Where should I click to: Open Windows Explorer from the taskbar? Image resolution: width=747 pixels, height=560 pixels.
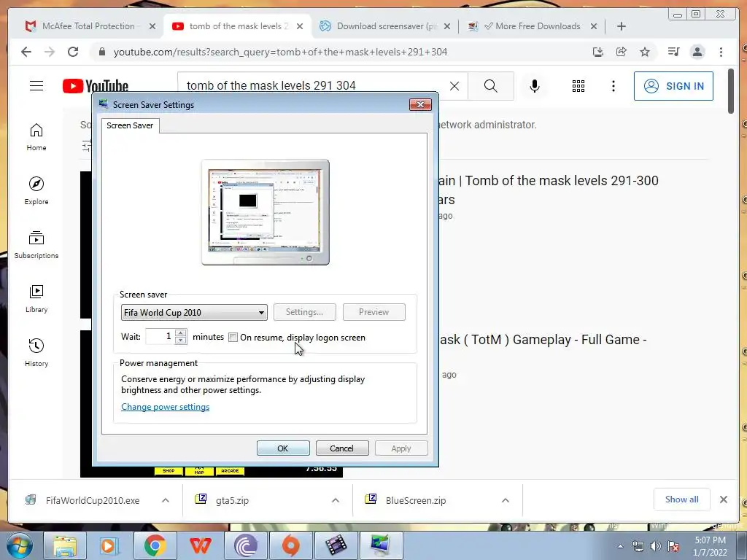click(65, 545)
